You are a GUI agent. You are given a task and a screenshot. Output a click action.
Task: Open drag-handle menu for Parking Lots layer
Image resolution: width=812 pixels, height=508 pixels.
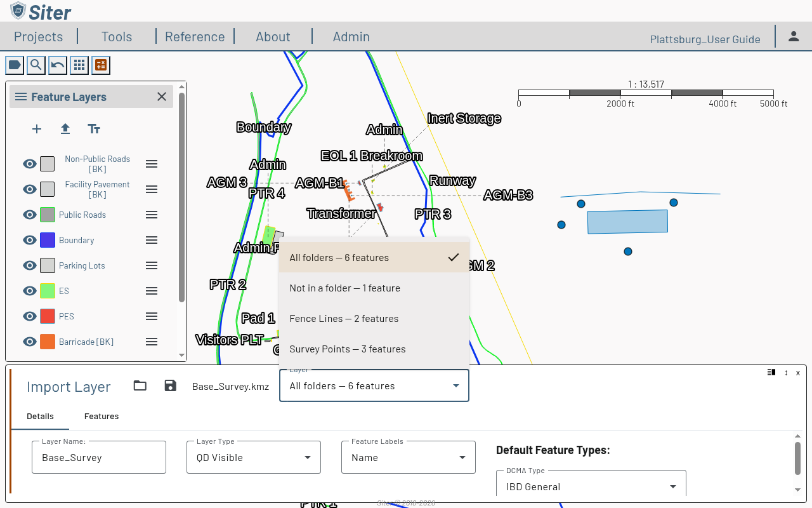click(x=152, y=265)
